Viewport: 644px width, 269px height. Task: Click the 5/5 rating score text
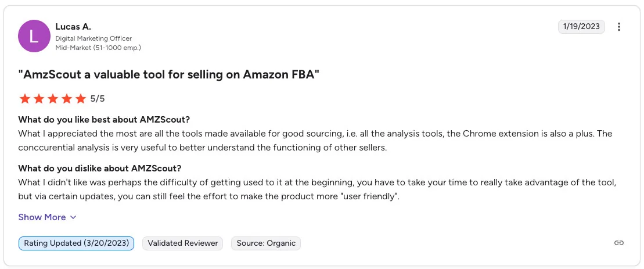(98, 99)
